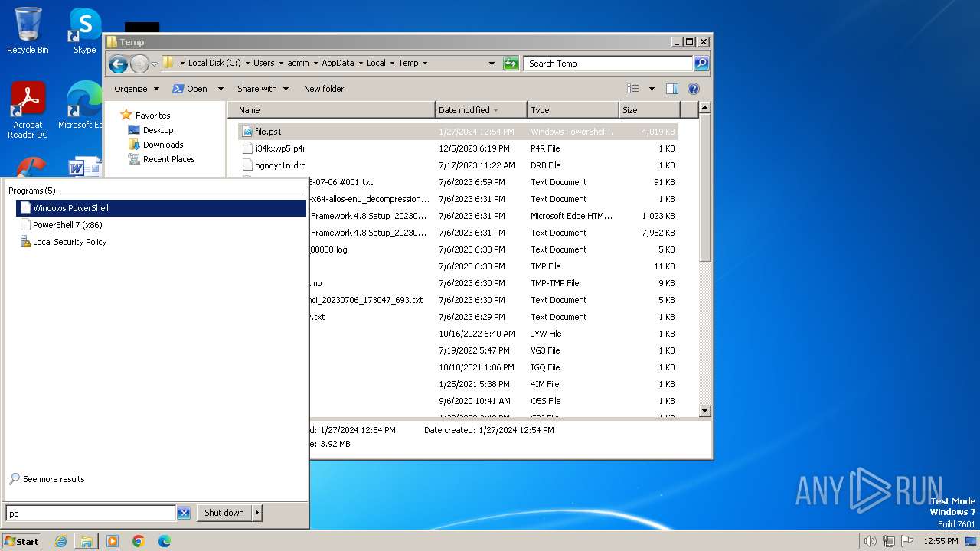Sort by Size column header
The height and width of the screenshot is (551, 980).
[x=649, y=110]
